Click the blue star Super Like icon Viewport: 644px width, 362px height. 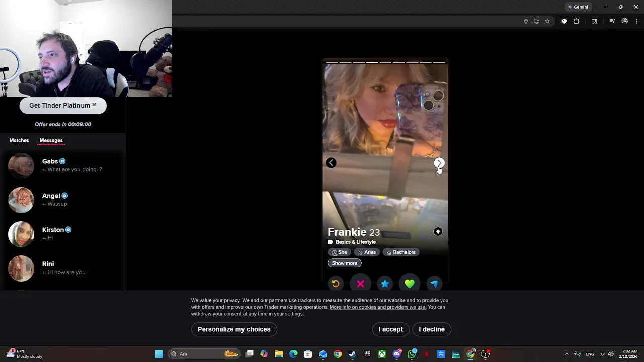tap(385, 284)
